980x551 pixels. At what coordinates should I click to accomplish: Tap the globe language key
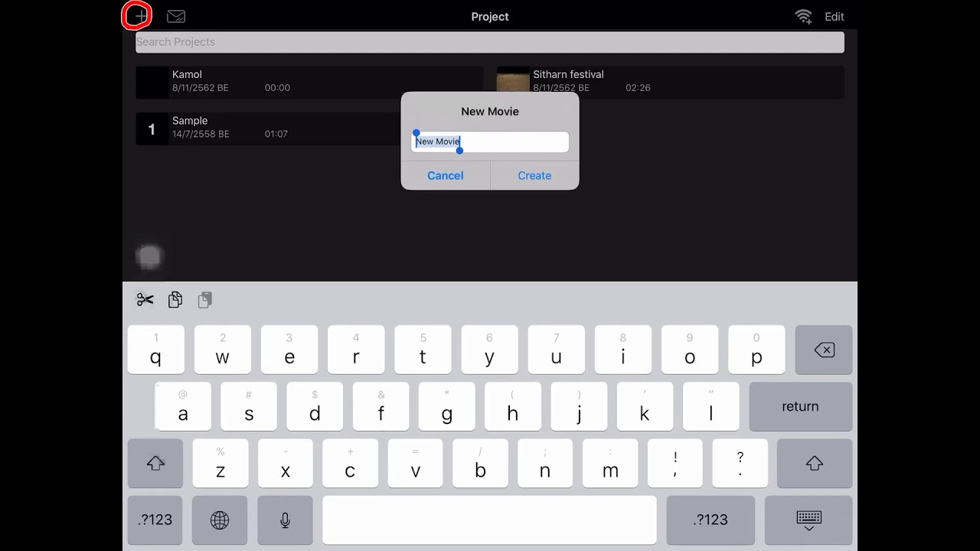click(x=220, y=520)
